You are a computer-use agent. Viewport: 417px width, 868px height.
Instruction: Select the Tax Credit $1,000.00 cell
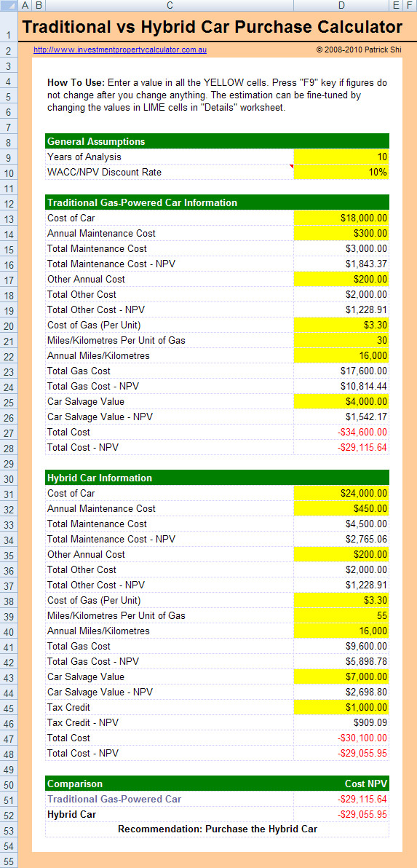[341, 707]
